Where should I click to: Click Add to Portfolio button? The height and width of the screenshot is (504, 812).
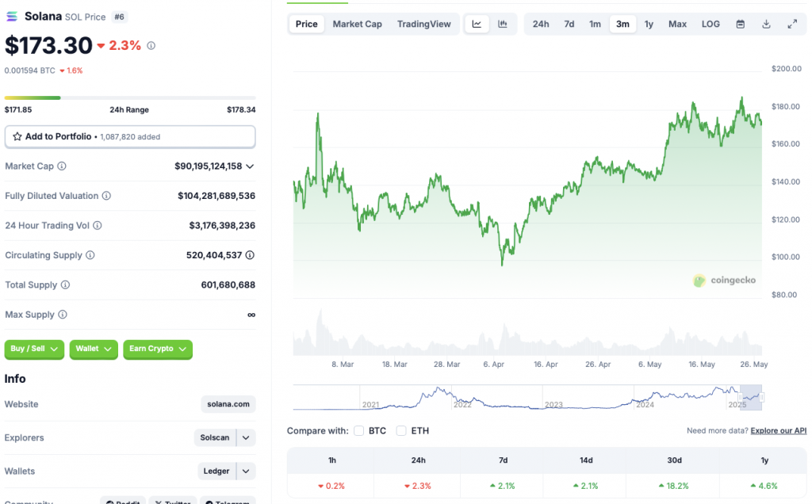pos(130,136)
